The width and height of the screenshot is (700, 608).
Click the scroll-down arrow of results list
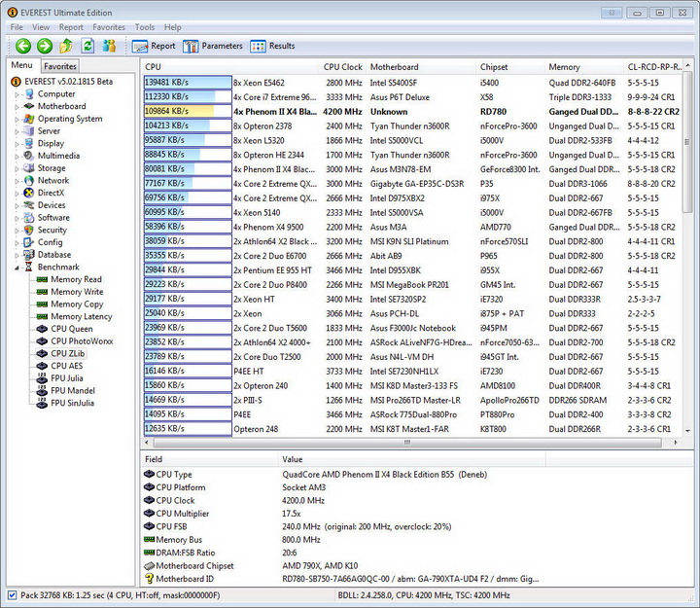687,430
